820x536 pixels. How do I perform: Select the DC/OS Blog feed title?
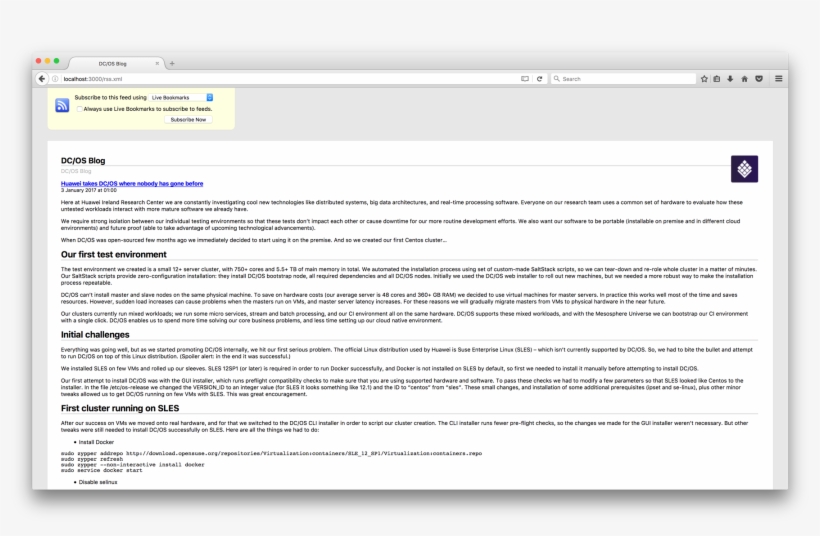tap(83, 161)
